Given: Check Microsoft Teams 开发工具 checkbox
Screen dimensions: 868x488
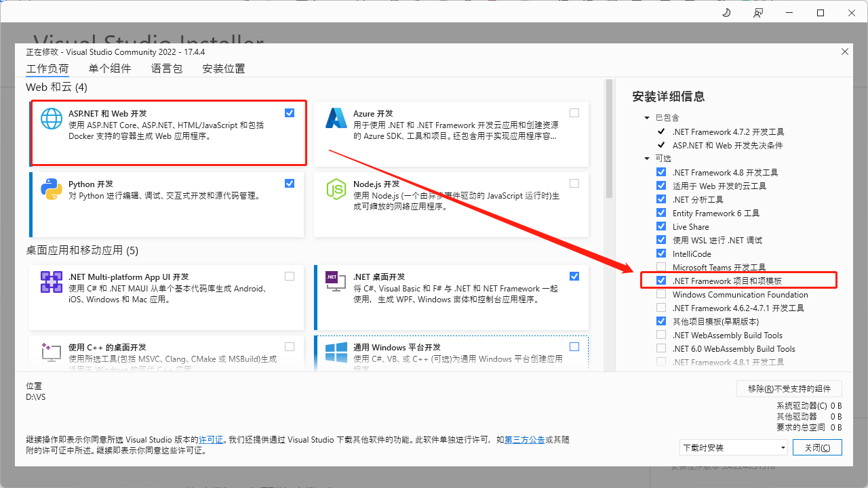Looking at the screenshot, I should tap(661, 267).
